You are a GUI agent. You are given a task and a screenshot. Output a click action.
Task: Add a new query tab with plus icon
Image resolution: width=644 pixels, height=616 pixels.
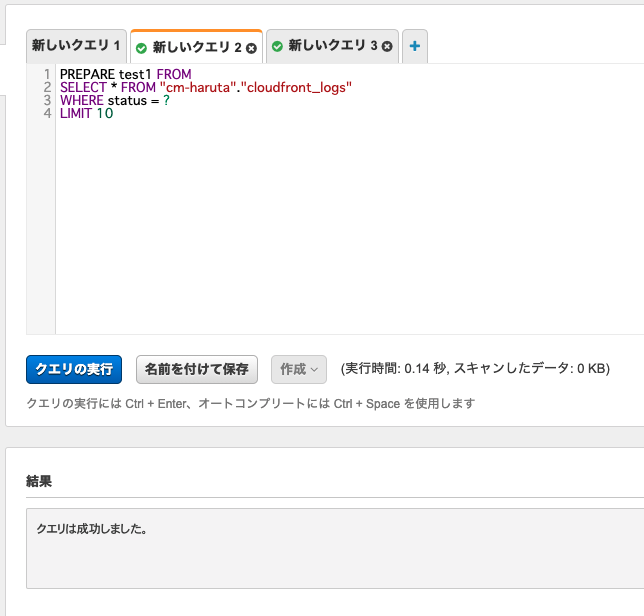click(415, 46)
